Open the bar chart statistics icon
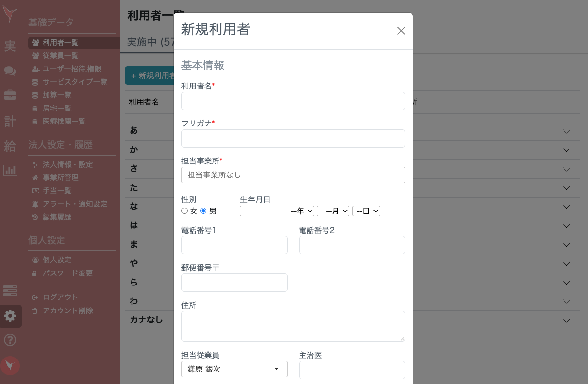Image resolution: width=588 pixels, height=384 pixels. (10, 170)
